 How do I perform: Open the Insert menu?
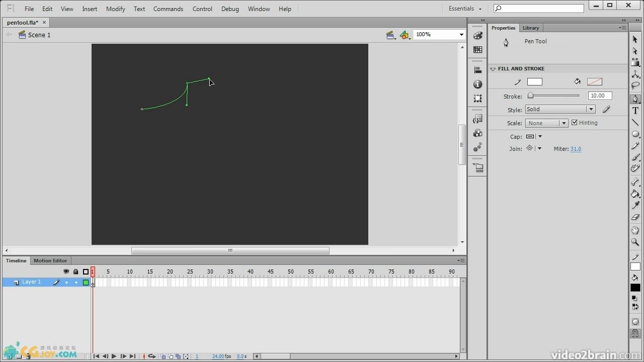(90, 9)
